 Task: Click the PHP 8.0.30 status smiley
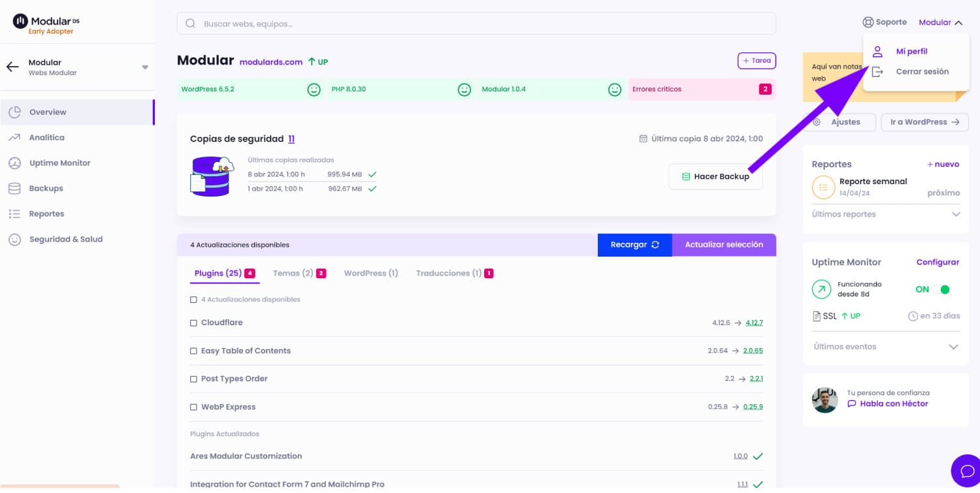(x=465, y=89)
